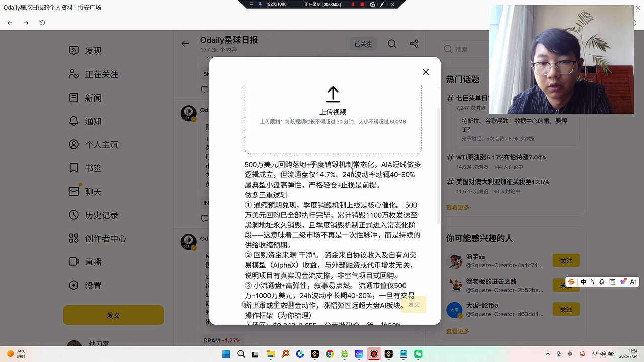644x362 pixels.
Task: Open the 大禹-论币0 avatar
Action: coord(455,310)
